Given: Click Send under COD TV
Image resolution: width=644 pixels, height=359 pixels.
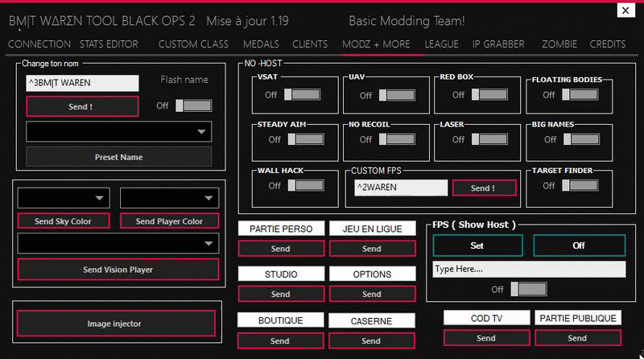Looking at the screenshot, I should coord(487,338).
